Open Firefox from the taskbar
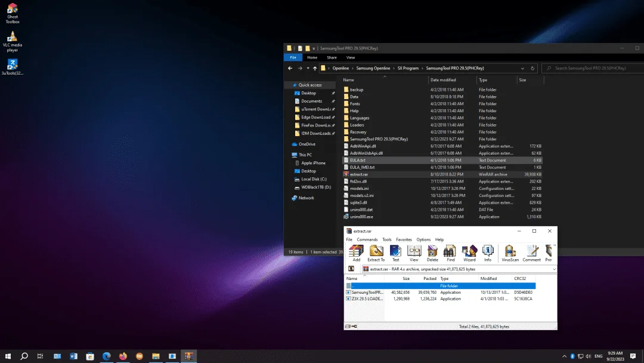The image size is (644, 363). (x=123, y=356)
